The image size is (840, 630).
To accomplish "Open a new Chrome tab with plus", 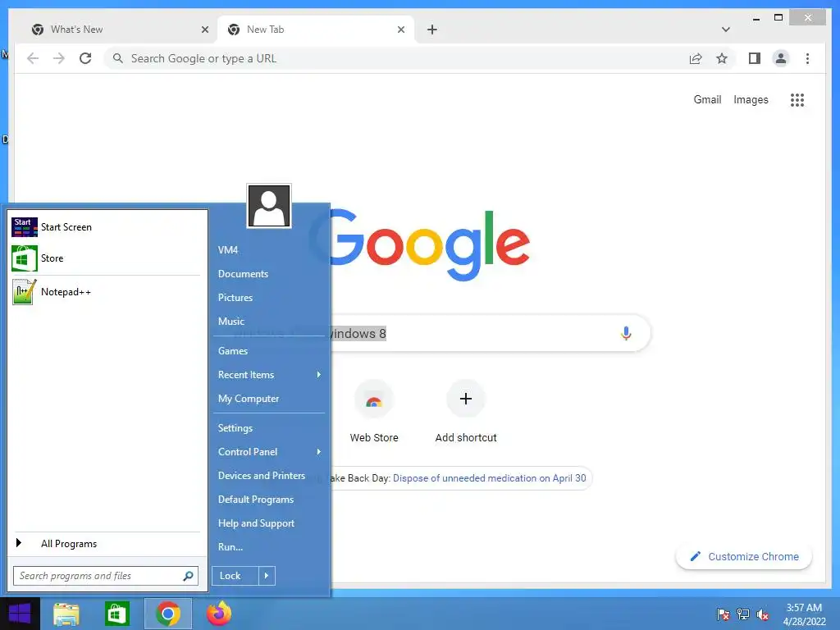I will (x=432, y=30).
